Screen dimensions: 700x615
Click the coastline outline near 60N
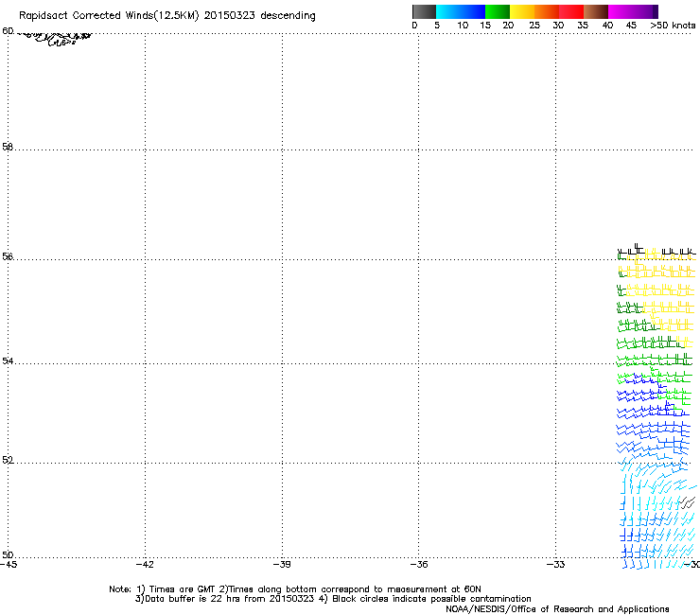55,39
